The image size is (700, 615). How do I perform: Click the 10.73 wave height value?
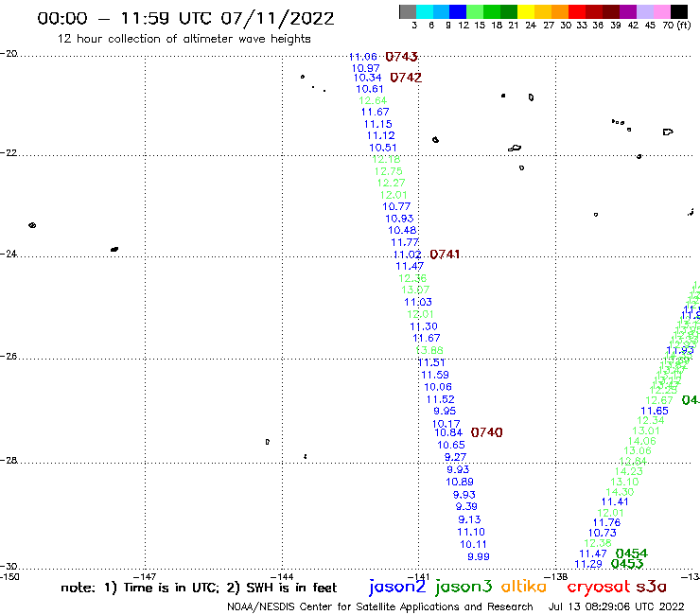coord(603,533)
